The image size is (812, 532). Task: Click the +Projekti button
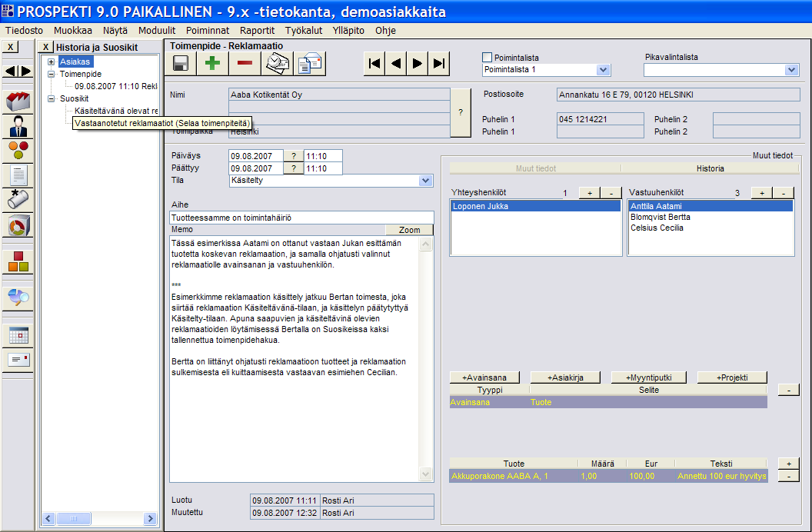coord(732,377)
